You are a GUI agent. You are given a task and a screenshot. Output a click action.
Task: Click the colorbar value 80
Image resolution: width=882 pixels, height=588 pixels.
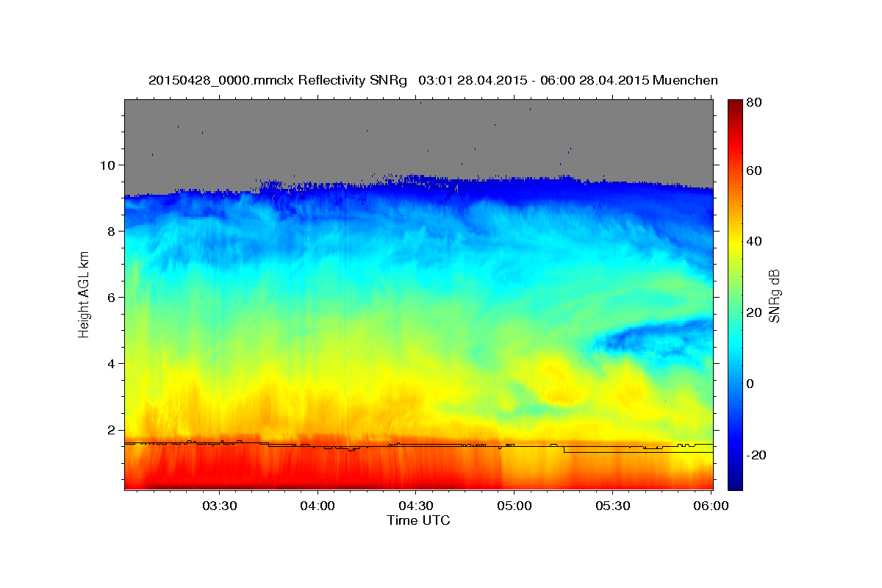753,102
